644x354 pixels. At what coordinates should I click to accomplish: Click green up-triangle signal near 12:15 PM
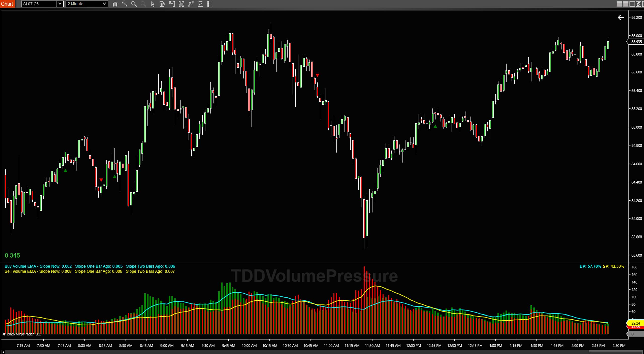pyautogui.click(x=435, y=127)
